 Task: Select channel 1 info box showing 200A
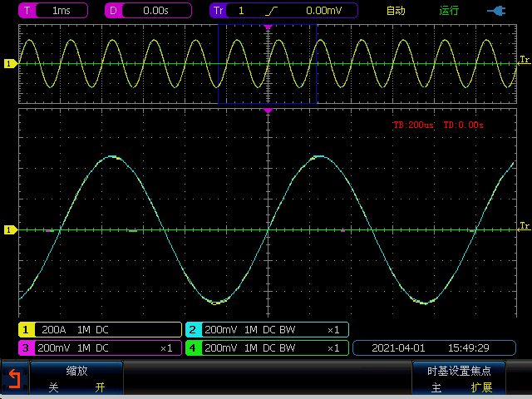point(100,329)
